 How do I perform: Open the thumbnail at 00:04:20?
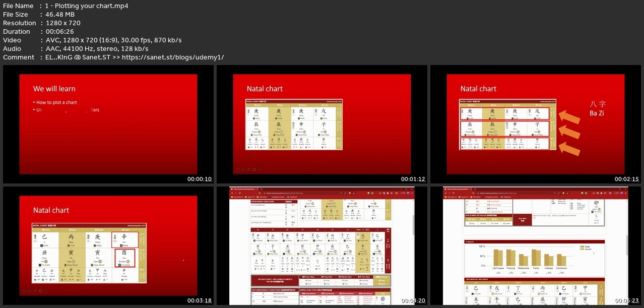[x=322, y=246]
